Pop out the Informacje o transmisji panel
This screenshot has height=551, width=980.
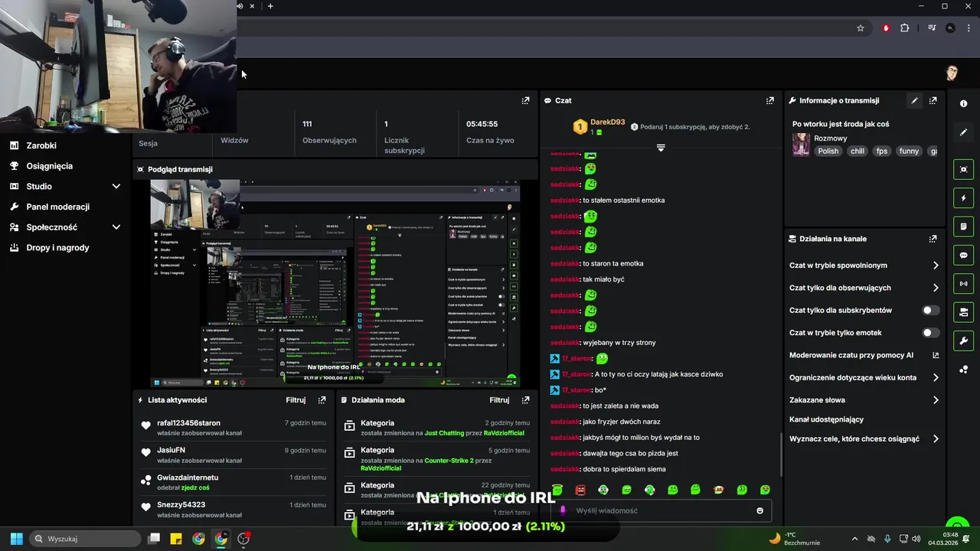tap(933, 100)
